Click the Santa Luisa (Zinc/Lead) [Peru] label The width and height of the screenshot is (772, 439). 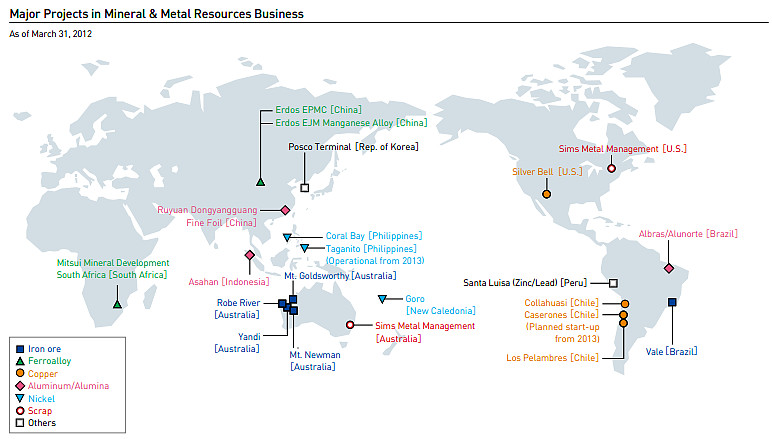pyautogui.click(x=525, y=282)
